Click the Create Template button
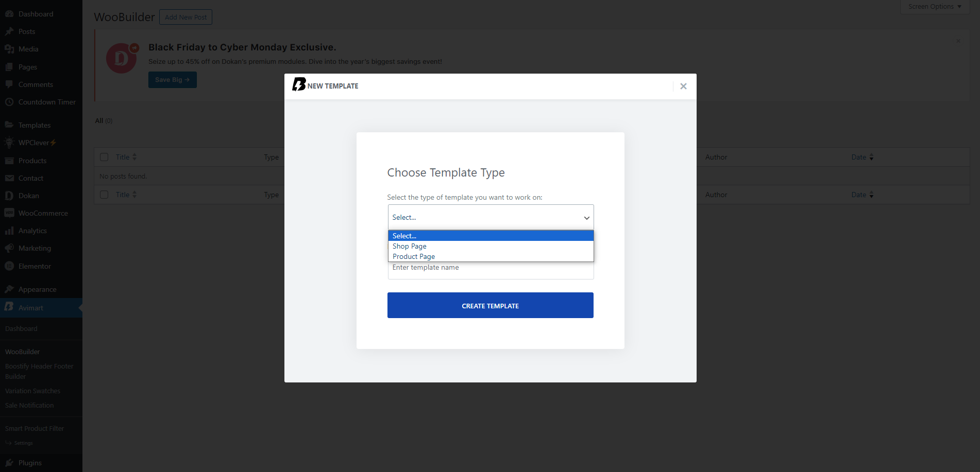This screenshot has width=980, height=472. click(x=490, y=305)
